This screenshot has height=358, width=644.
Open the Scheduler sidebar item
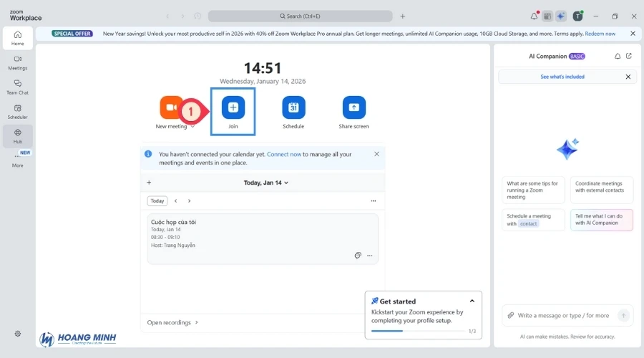coord(17,112)
